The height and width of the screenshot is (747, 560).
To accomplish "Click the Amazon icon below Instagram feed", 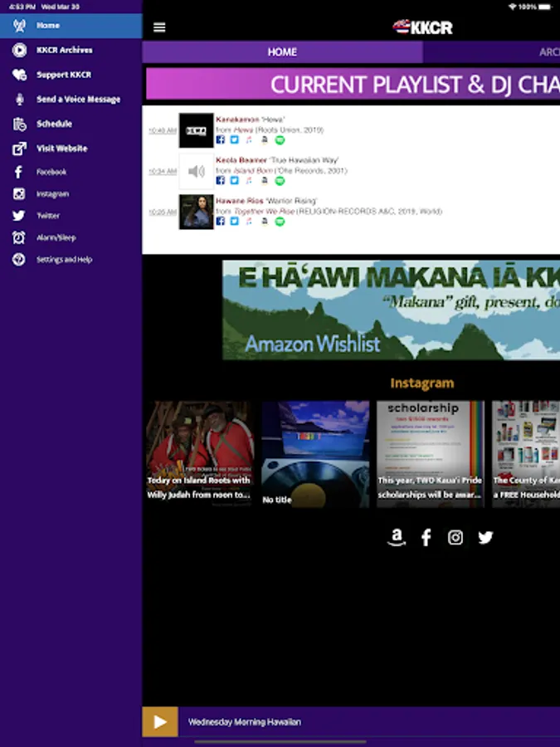I will click(397, 538).
